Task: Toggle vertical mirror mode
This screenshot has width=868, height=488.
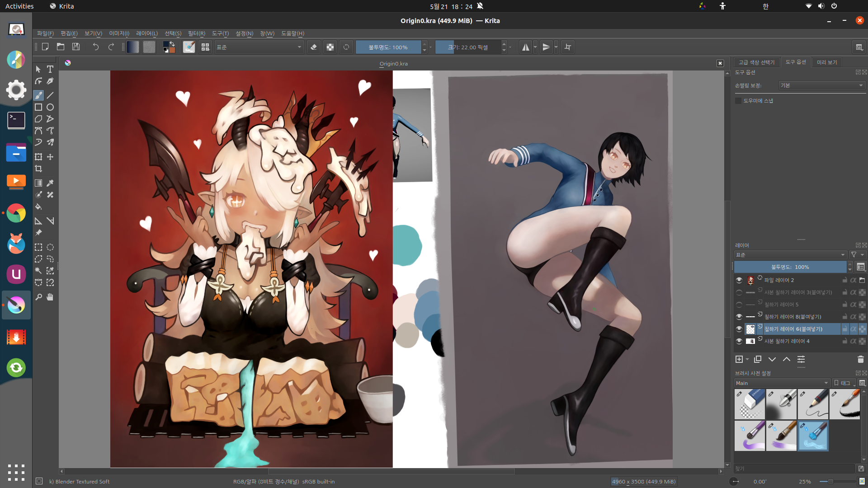Action: coord(546,47)
